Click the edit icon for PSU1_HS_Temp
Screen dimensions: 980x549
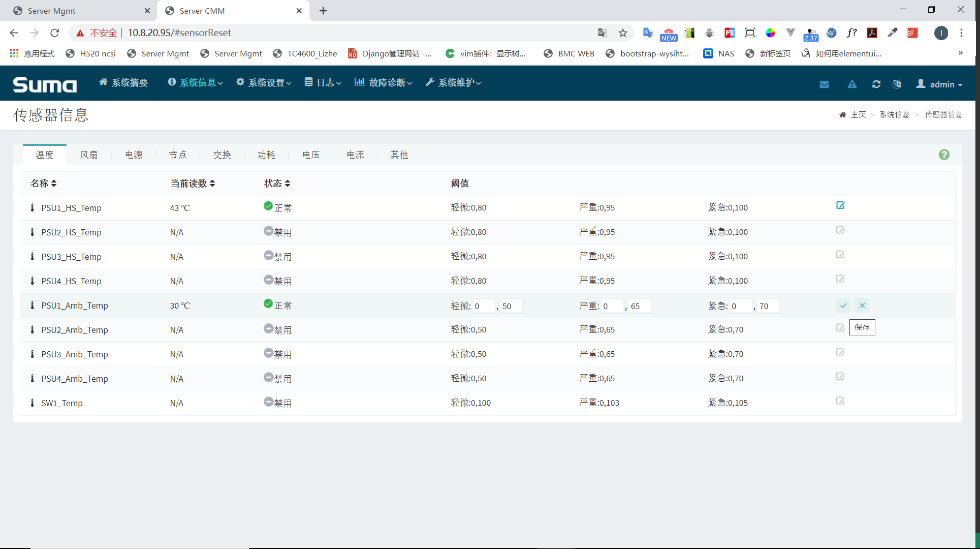(x=840, y=205)
